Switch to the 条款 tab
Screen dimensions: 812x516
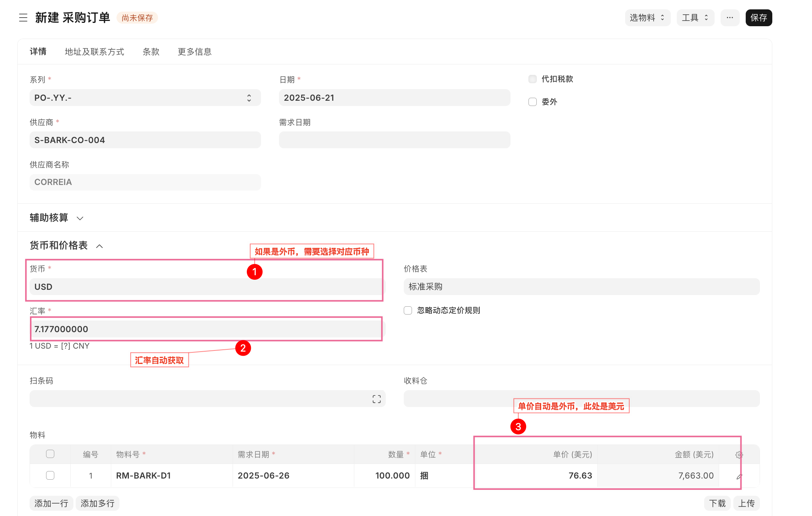(151, 52)
